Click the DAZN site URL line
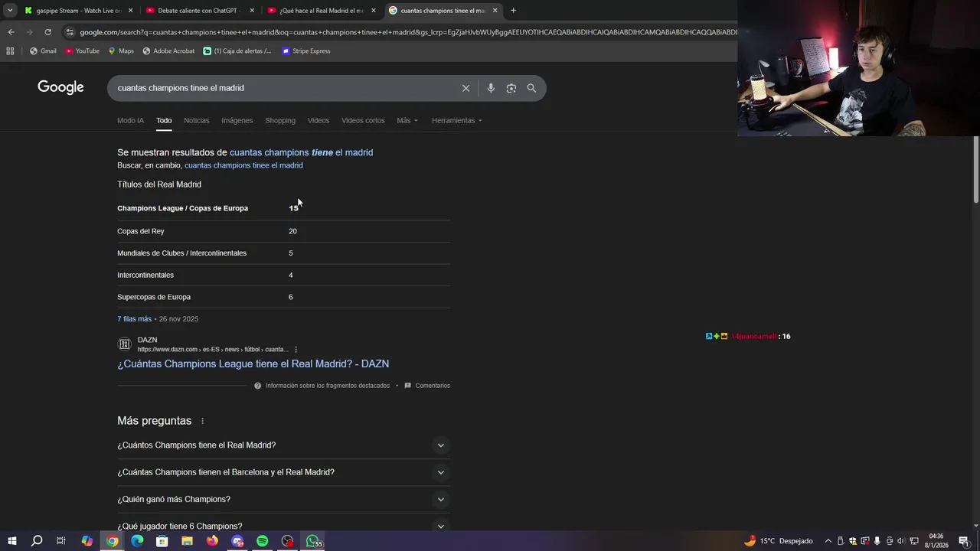Screen dimensions: 980x551 click(213, 350)
